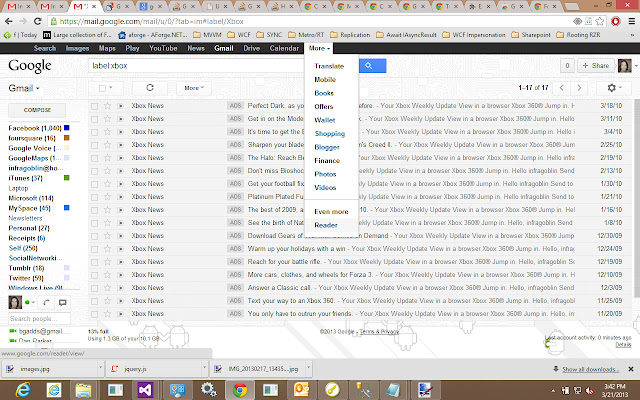Go to older messages with right arrow

click(579, 88)
